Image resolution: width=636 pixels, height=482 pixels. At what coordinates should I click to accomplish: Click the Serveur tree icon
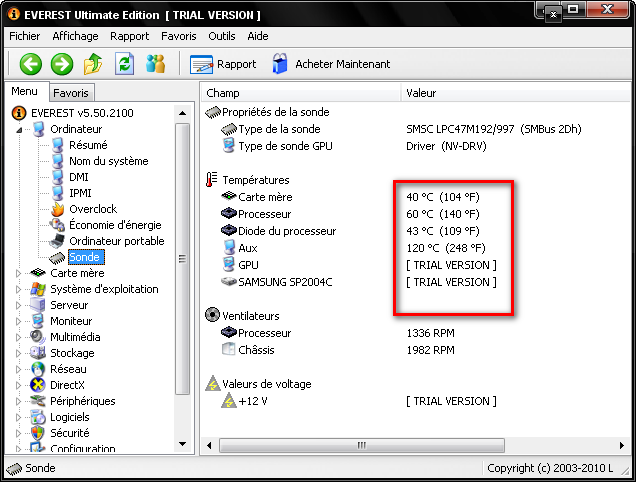38,305
